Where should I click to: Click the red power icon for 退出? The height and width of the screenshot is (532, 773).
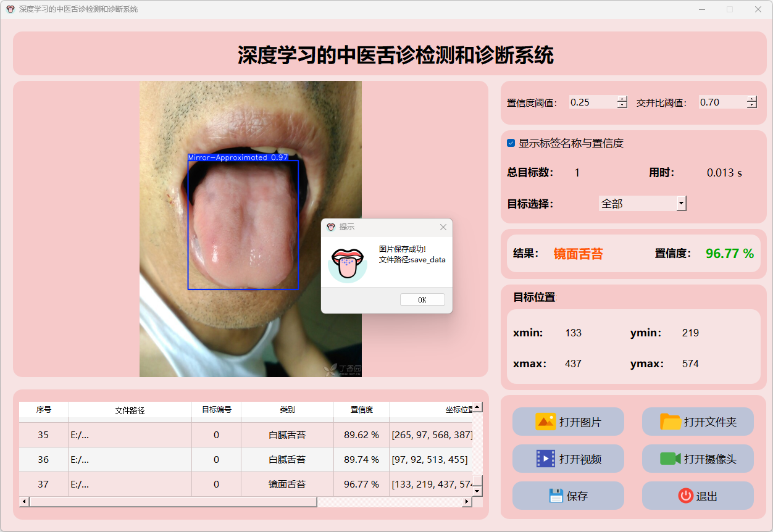coord(685,496)
